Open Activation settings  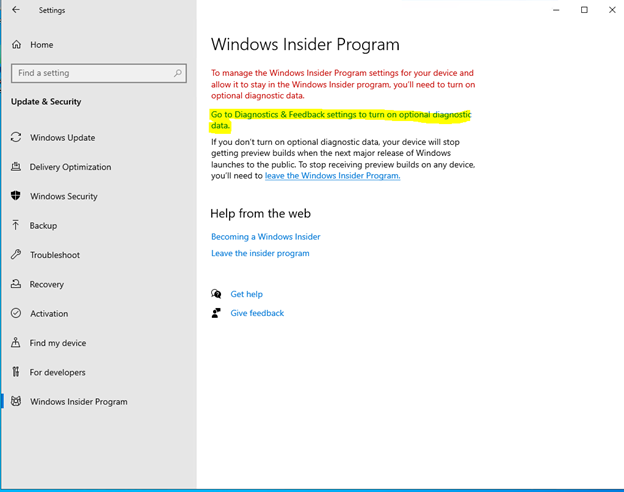49,314
